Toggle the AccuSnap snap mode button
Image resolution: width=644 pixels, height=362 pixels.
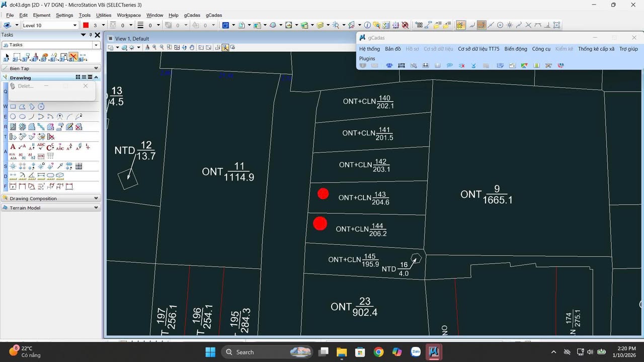click(460, 25)
